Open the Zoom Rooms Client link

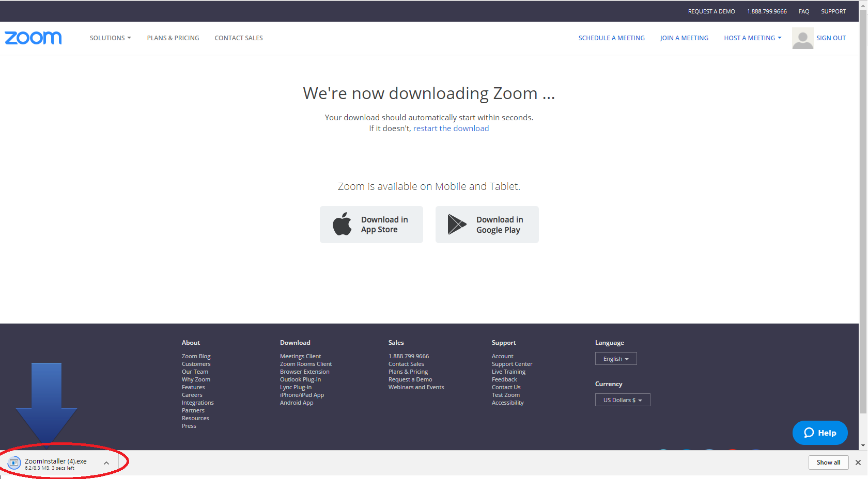[x=306, y=364]
